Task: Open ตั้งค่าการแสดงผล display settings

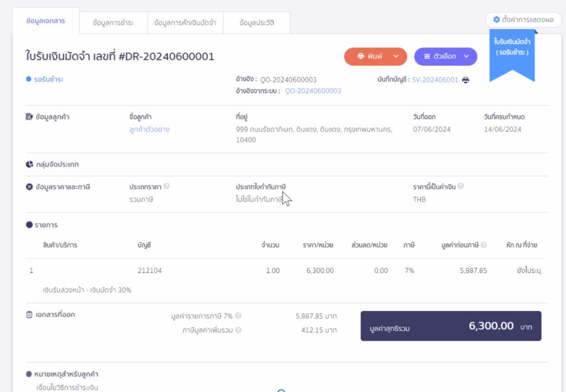Action: [x=523, y=19]
